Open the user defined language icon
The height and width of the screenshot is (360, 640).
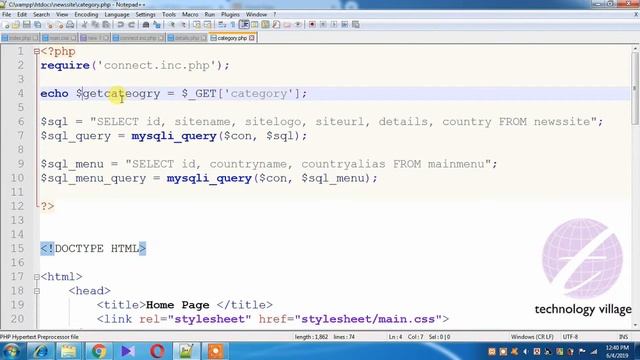pyautogui.click(x=255, y=25)
